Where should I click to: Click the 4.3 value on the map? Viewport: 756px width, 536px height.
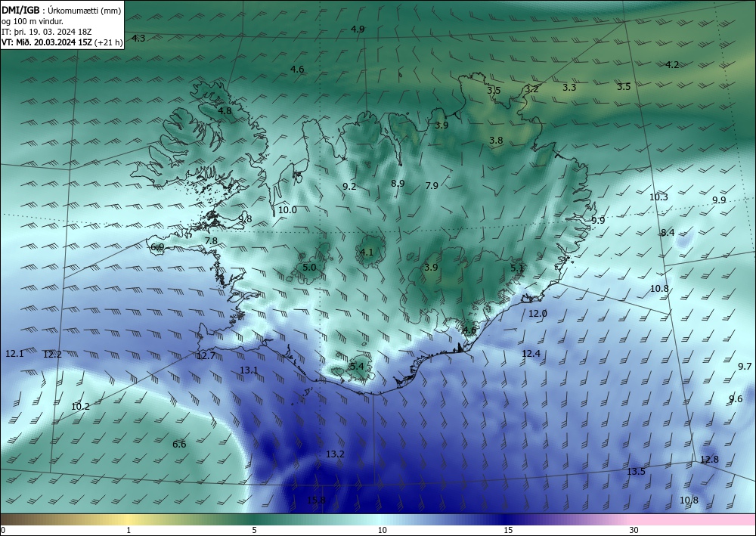[x=138, y=38]
